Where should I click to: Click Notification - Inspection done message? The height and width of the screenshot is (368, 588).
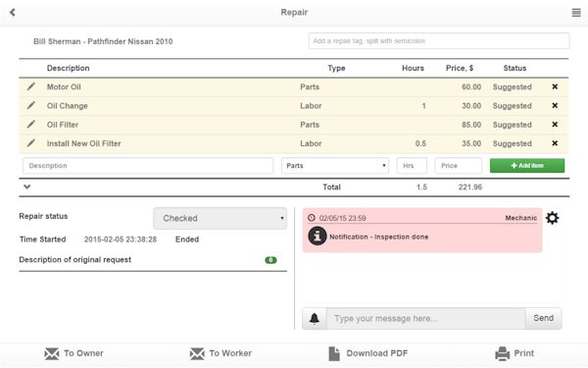378,237
